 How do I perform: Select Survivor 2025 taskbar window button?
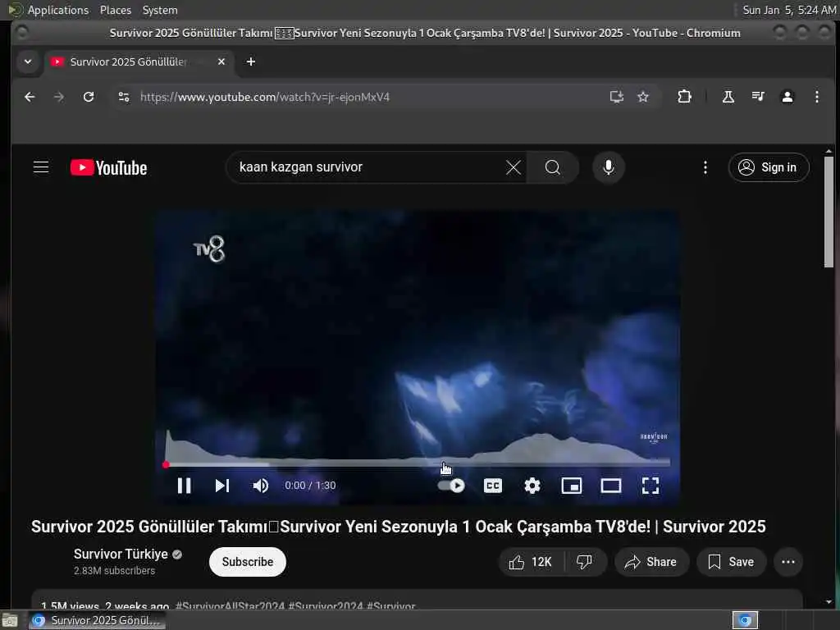(x=97, y=620)
